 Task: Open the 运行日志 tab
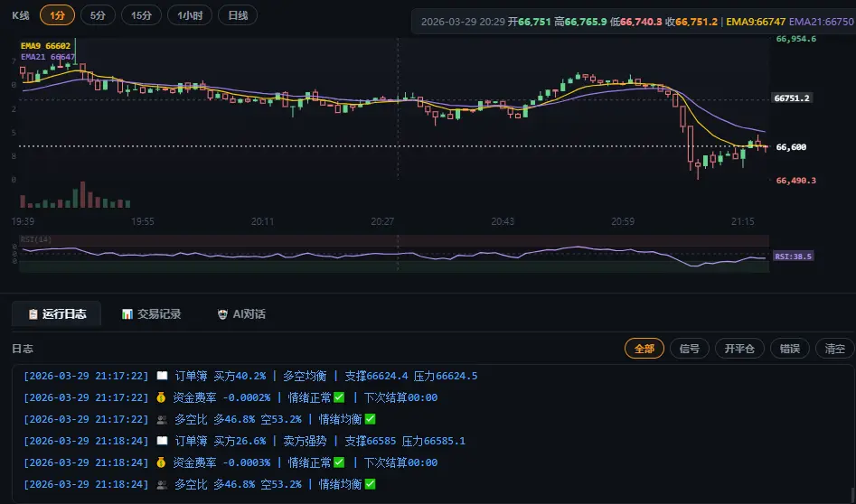[x=56, y=314]
